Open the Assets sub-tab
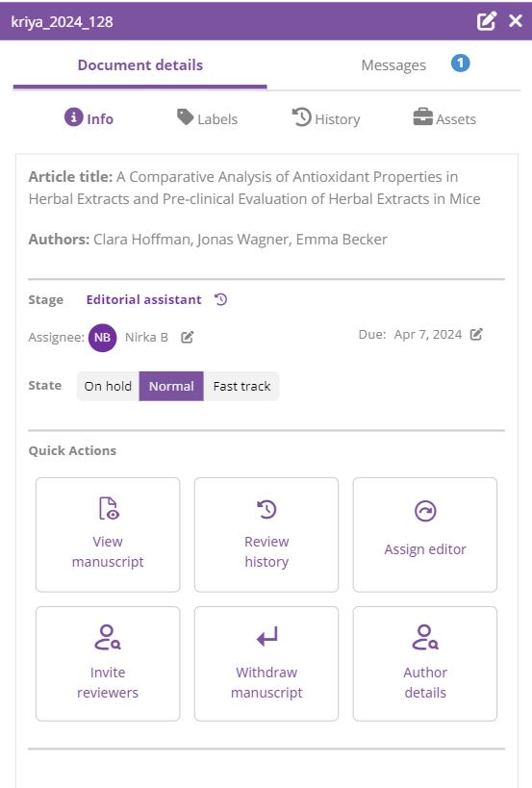This screenshot has height=788, width=532. tap(444, 118)
